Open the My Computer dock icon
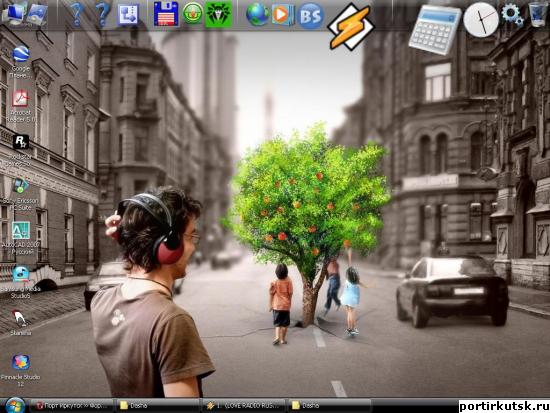Viewport: 550px width, 413px height. [13, 13]
